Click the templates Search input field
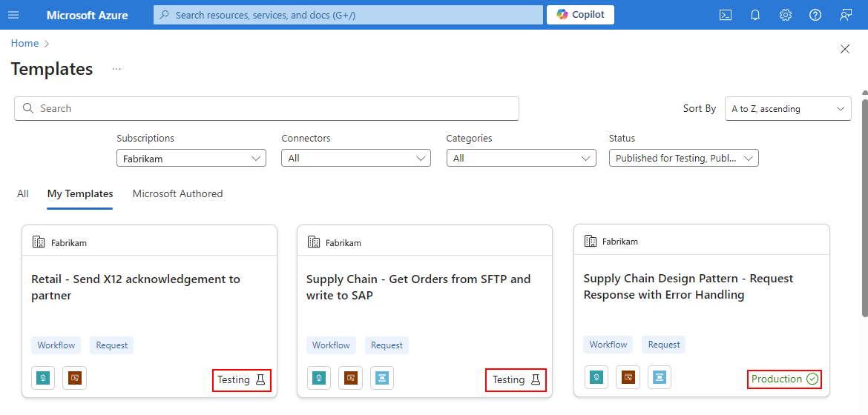The height and width of the screenshot is (415, 868). (267, 108)
